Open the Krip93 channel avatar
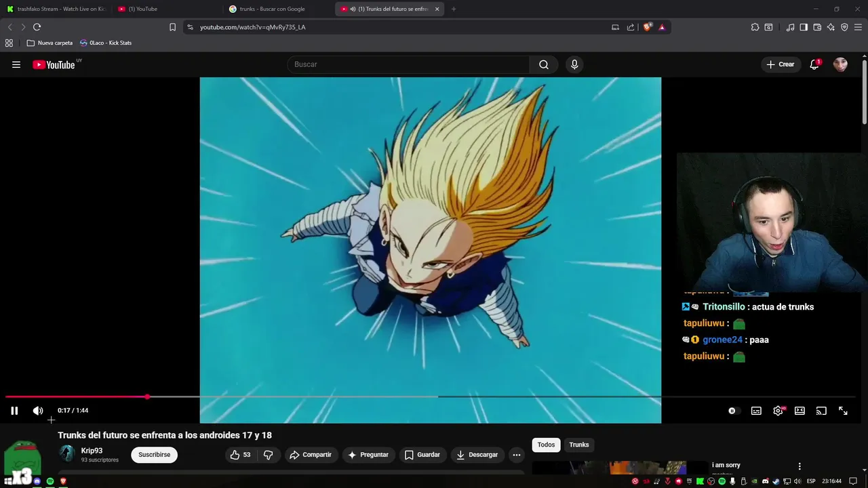 coord(66,454)
